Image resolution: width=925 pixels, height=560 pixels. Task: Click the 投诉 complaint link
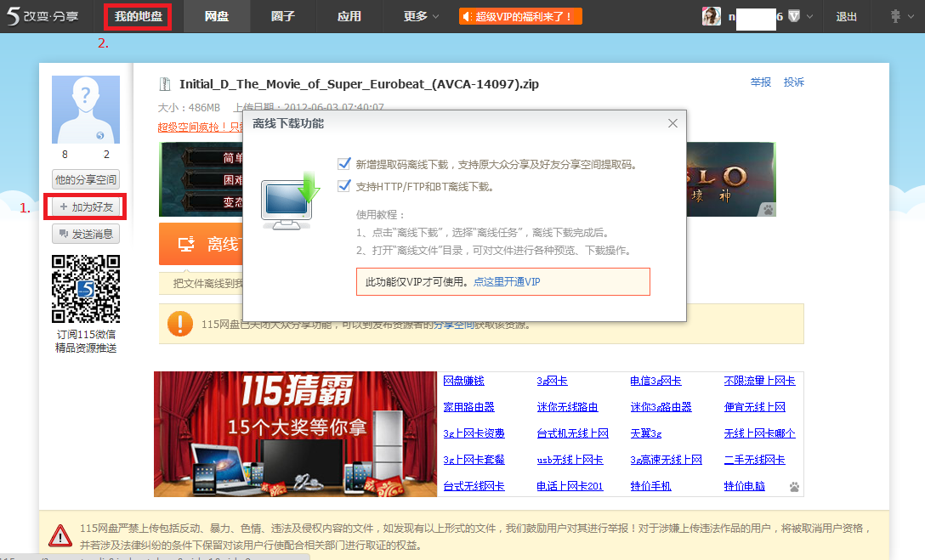pos(793,82)
